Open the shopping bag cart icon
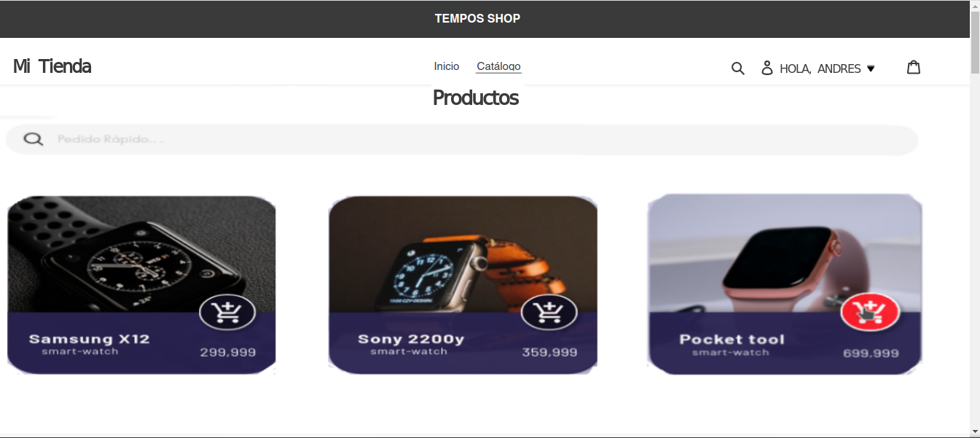Viewport: 980px width, 438px height. 914,67
